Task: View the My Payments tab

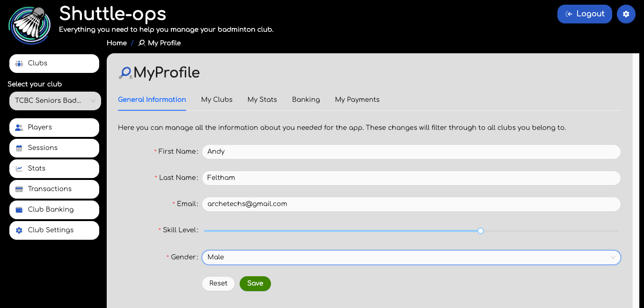Action: pyautogui.click(x=357, y=100)
